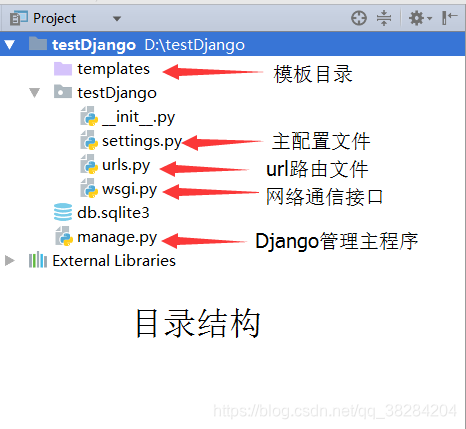Select the wsgi.py file
Screen dimensions: 466x429
pyautogui.click(x=129, y=189)
